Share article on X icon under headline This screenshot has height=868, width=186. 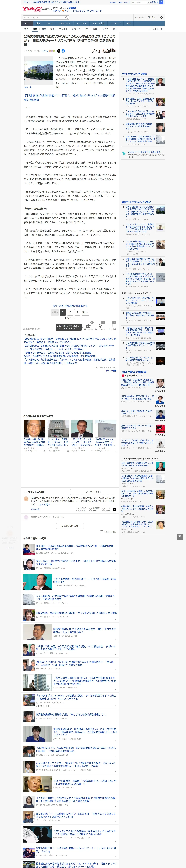(x=58, y=51)
